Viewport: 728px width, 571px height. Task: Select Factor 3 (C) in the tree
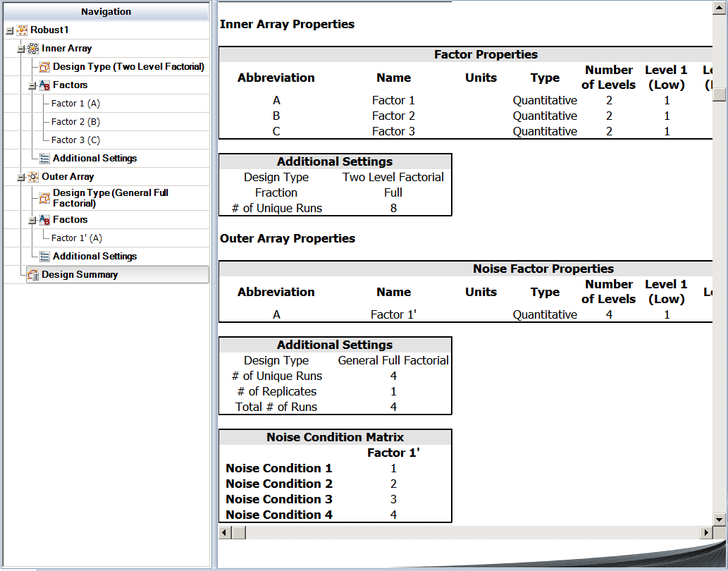[x=75, y=140]
